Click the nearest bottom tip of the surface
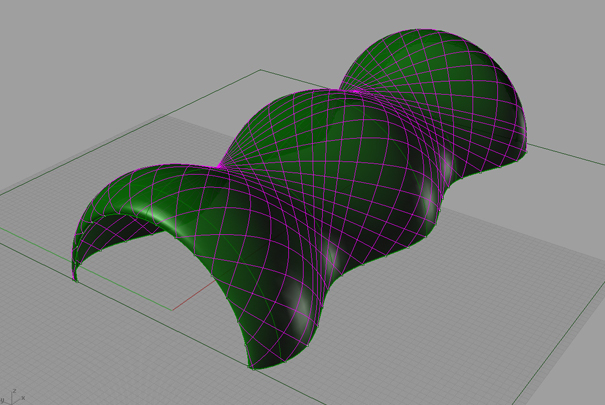Screen dimensions: 605x405 pos(252,366)
